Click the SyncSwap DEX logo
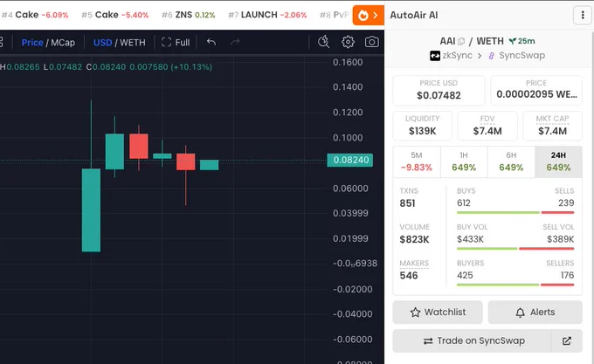Viewport: 594px width, 364px height. click(x=491, y=56)
